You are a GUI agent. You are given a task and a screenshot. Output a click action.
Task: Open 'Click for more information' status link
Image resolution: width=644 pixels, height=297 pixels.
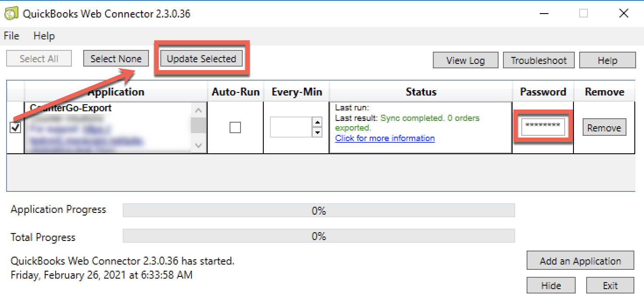384,138
